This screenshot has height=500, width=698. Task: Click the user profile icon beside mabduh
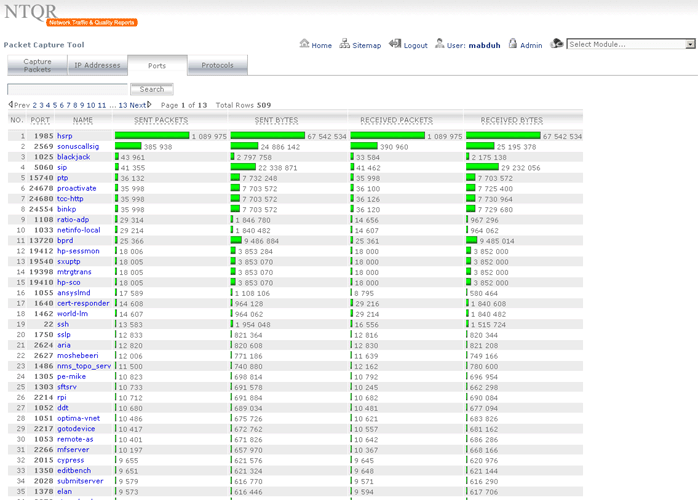coord(438,44)
